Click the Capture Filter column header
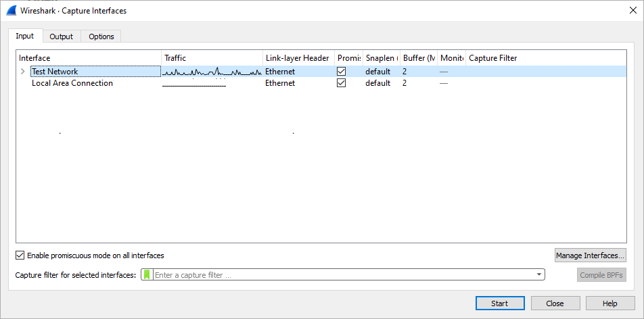 [546, 58]
